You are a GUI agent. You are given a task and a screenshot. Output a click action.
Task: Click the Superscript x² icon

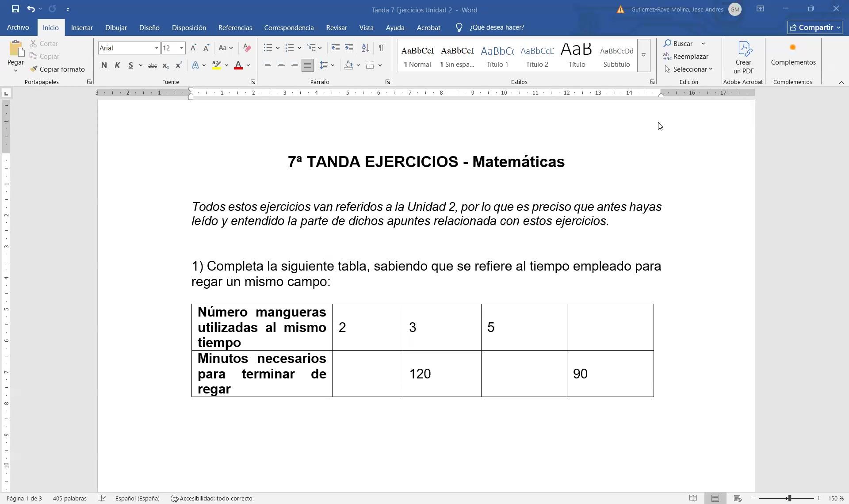[179, 65]
